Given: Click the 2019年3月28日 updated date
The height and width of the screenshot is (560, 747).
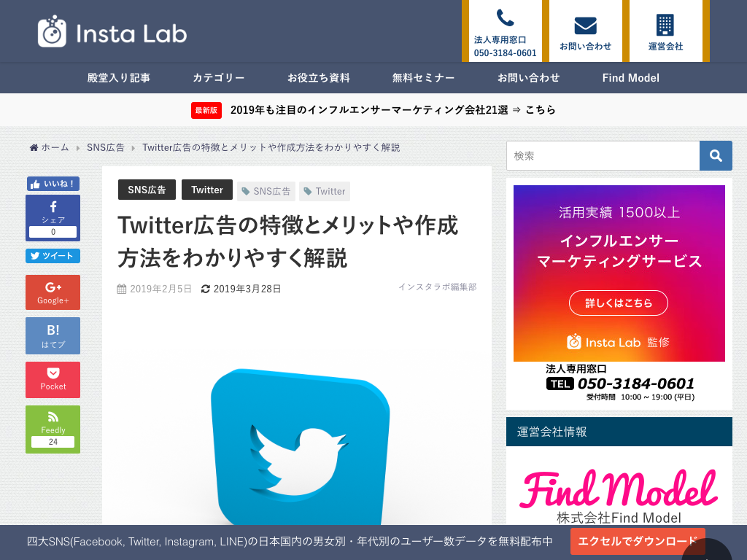Looking at the screenshot, I should click(247, 289).
